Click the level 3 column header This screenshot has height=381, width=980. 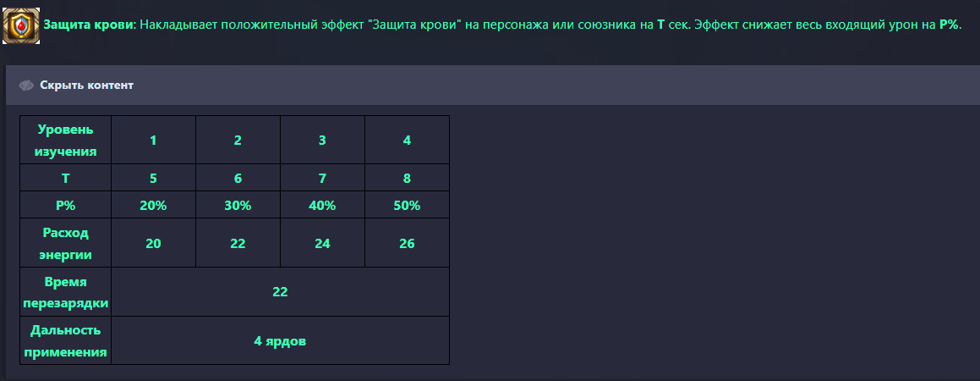[x=322, y=141]
